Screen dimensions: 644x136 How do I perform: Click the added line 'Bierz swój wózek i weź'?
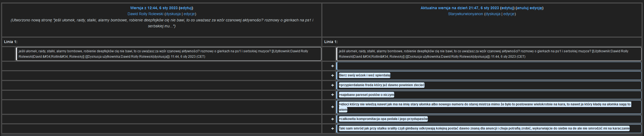click(489, 76)
